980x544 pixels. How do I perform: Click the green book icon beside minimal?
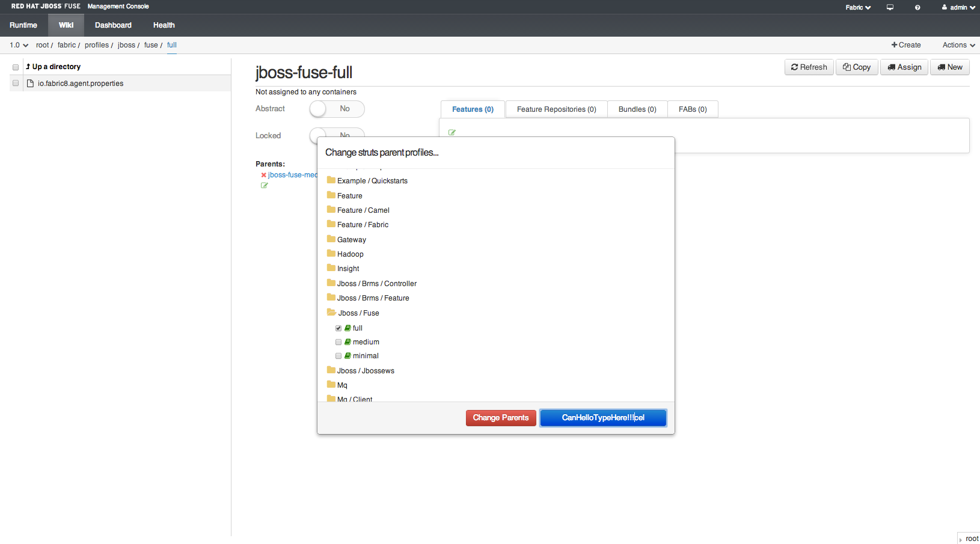tap(348, 356)
